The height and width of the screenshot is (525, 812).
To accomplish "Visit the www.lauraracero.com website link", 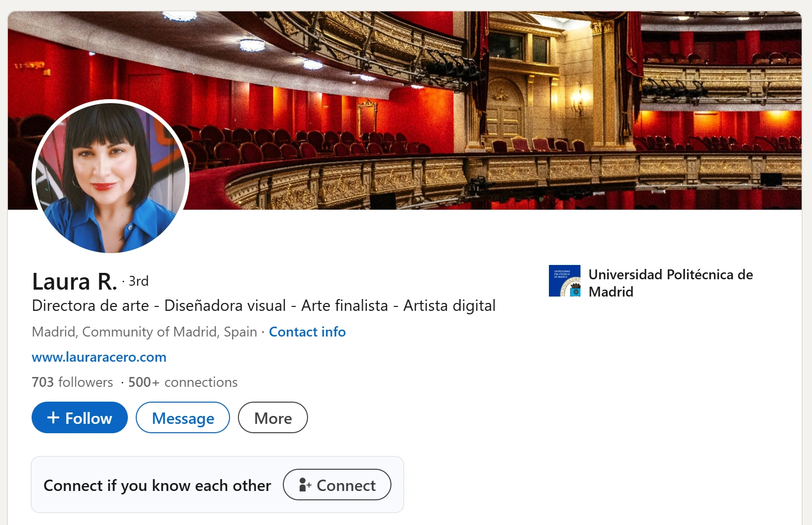I will [99, 357].
